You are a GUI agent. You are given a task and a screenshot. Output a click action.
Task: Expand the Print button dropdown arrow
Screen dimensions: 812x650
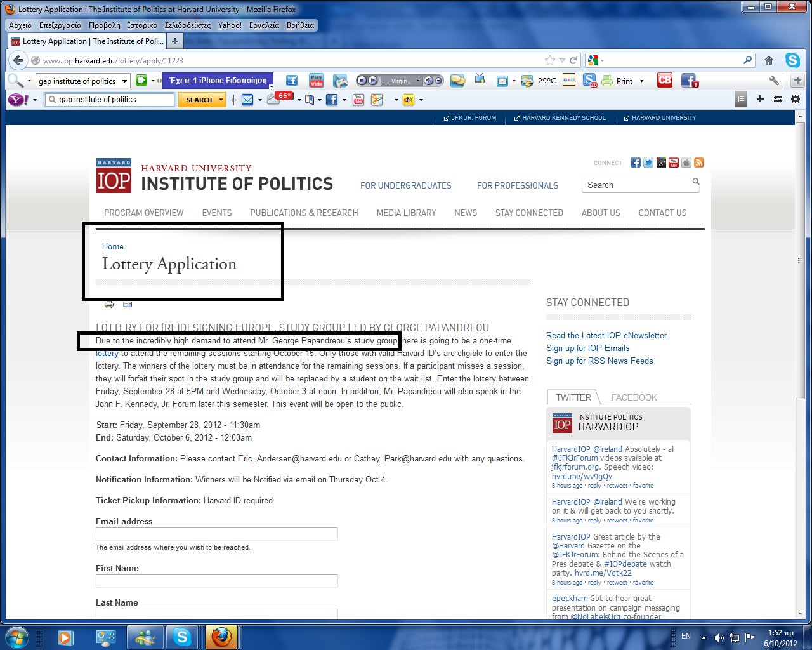[641, 81]
